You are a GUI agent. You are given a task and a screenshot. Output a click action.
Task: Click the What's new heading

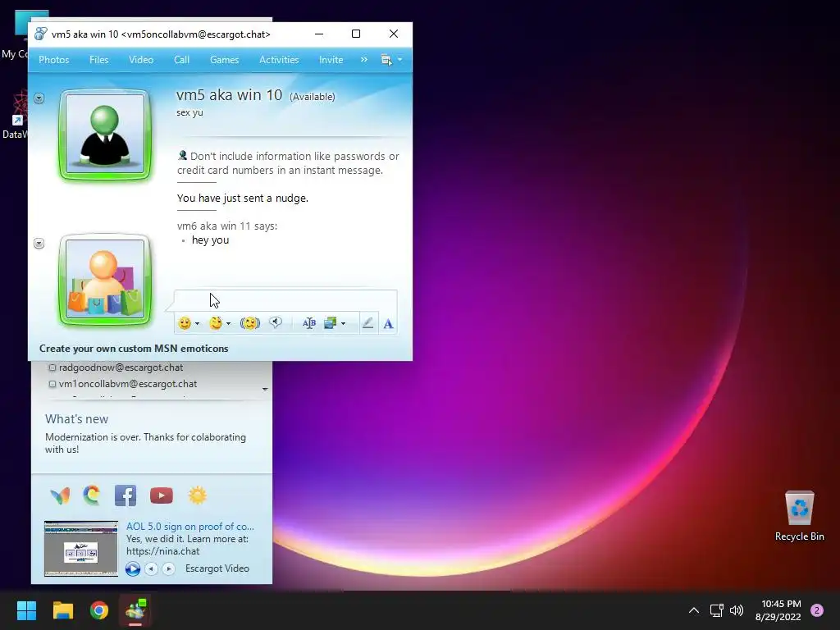76,419
